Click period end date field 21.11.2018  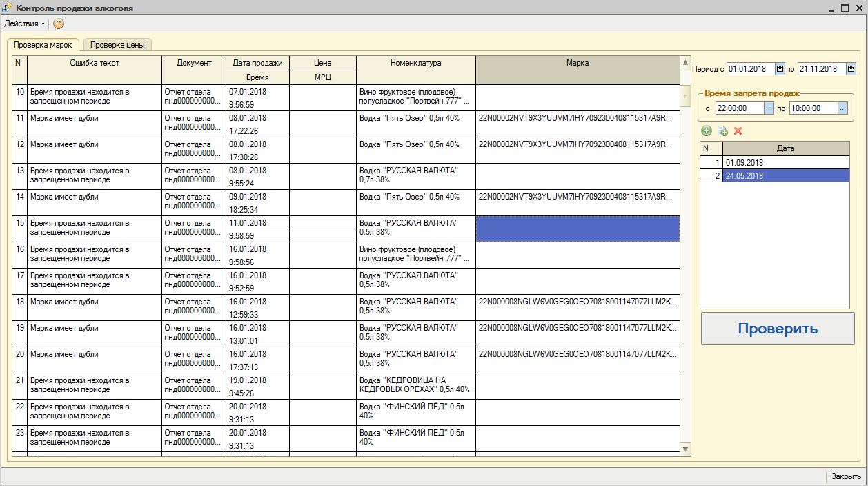click(x=822, y=69)
